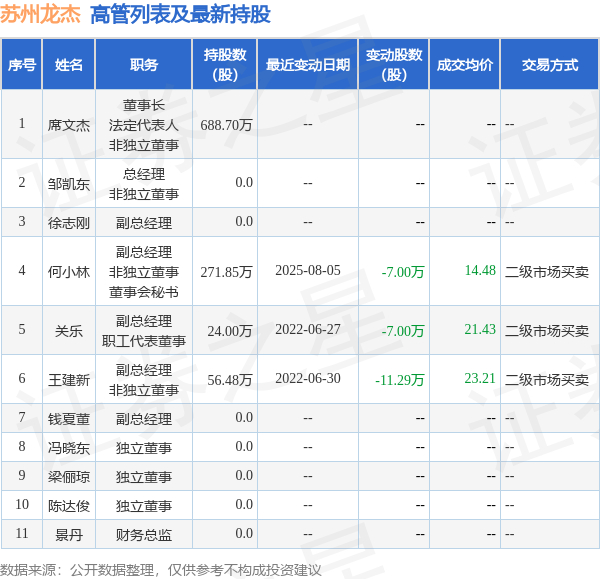Click the name 王建新
The width and height of the screenshot is (600, 579).
click(69, 380)
